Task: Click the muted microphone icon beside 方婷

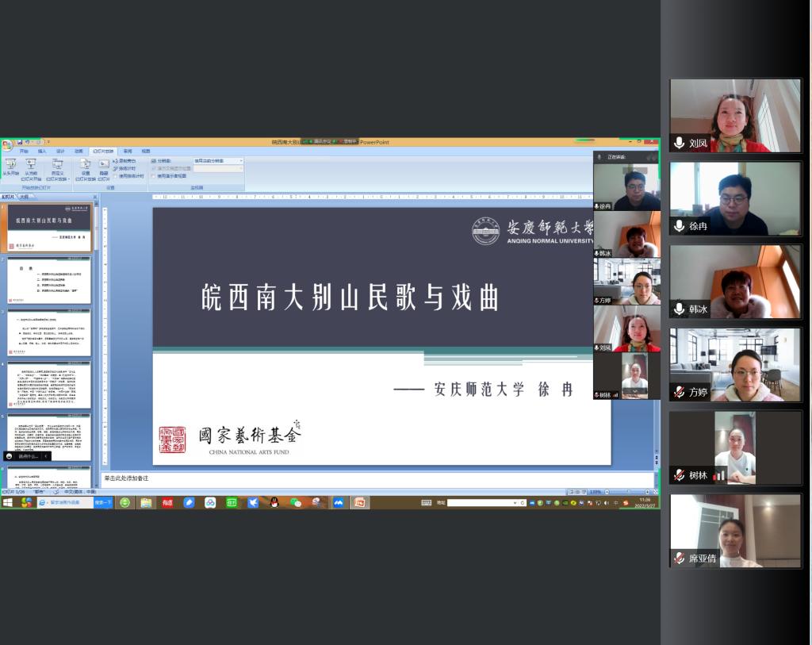Action: coord(680,392)
